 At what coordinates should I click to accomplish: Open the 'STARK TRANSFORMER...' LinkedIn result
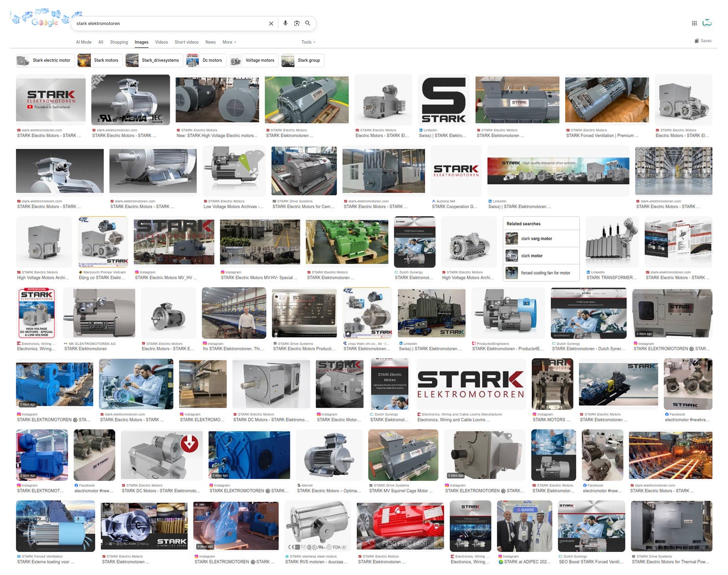(611, 278)
